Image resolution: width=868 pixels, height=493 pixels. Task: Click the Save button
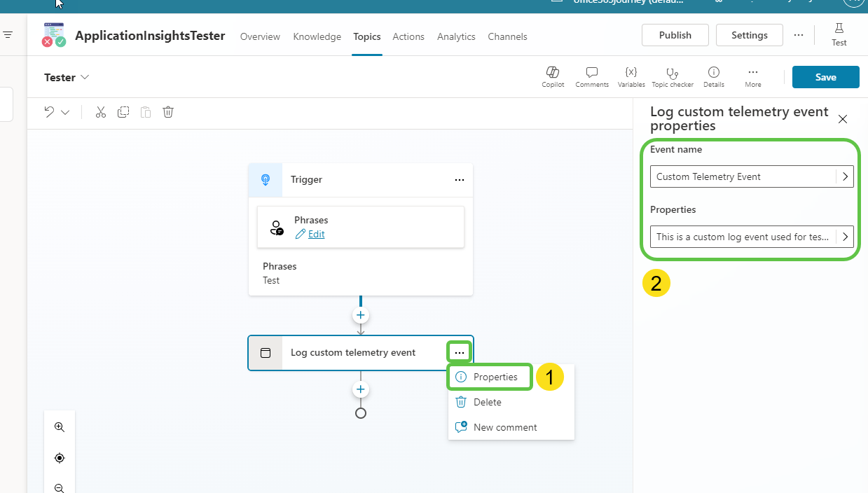coord(825,77)
